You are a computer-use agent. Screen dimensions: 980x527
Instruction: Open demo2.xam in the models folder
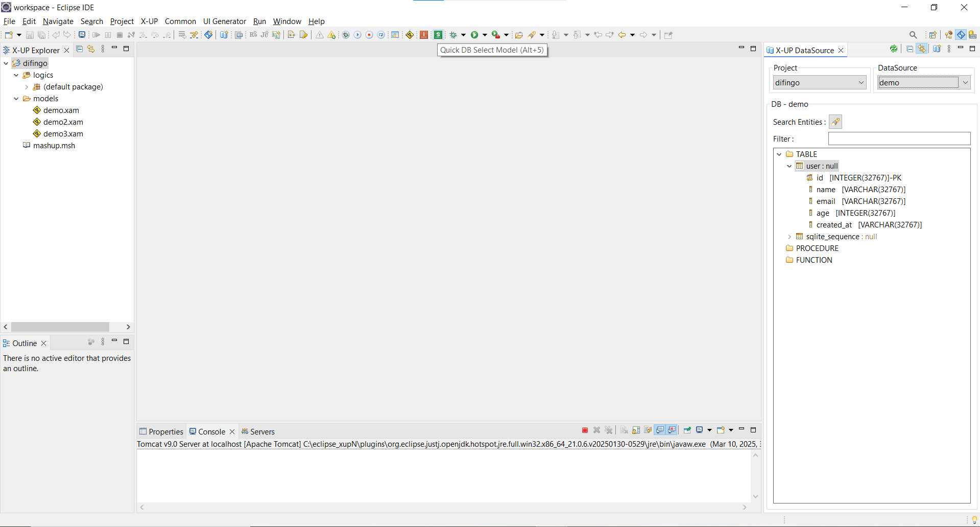[x=63, y=122]
